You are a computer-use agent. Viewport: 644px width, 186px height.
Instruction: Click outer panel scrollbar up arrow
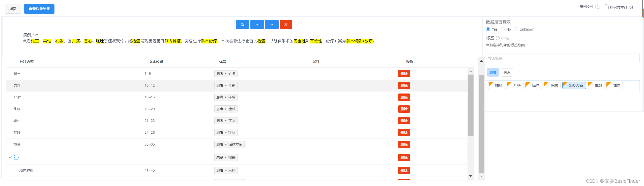482,61
